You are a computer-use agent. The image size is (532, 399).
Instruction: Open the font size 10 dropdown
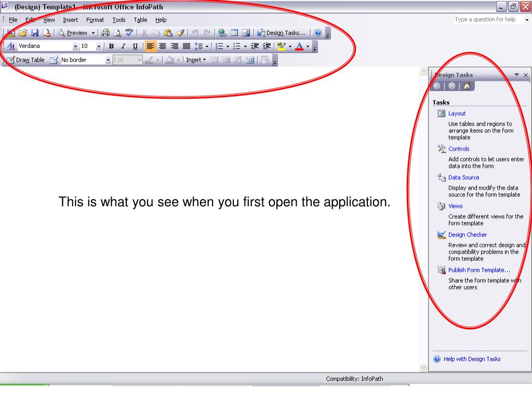99,46
